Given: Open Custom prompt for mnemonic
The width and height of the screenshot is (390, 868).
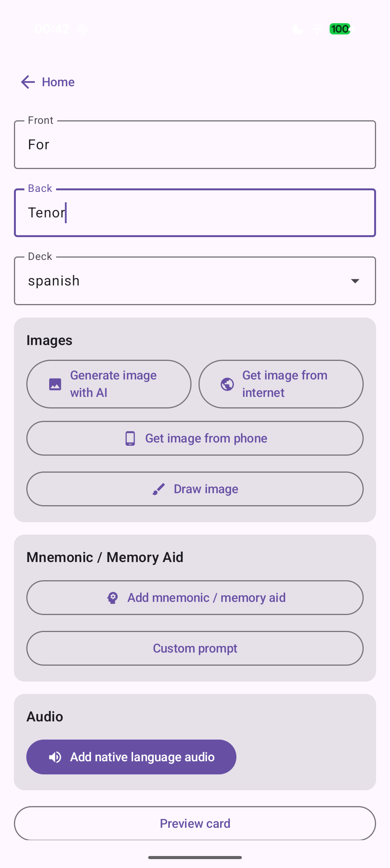Looking at the screenshot, I should (195, 648).
